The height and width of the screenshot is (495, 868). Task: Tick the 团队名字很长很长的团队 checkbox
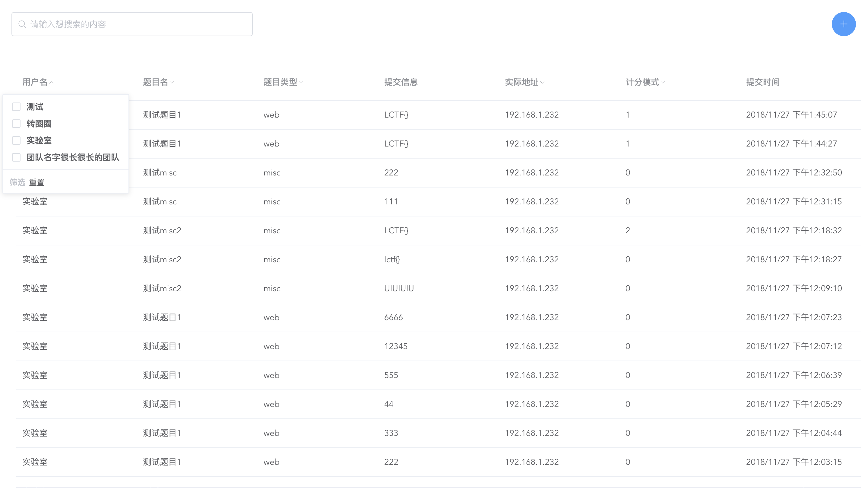tap(16, 157)
